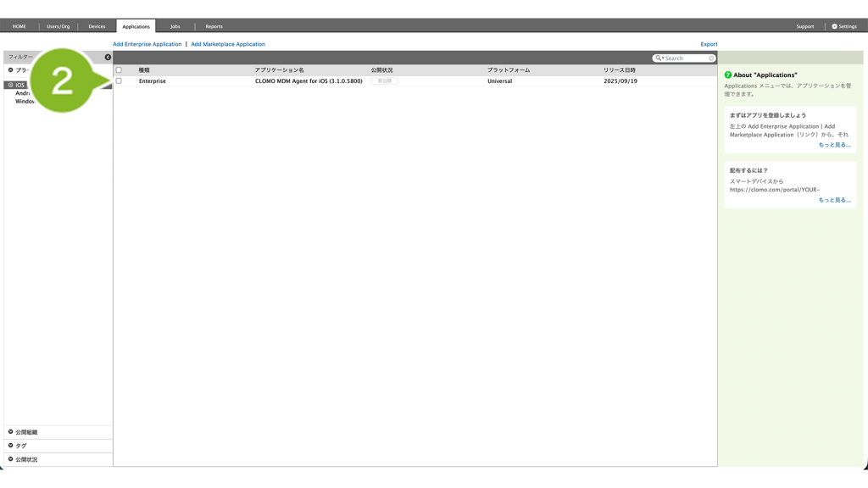Click the green help question mark icon

coord(728,75)
